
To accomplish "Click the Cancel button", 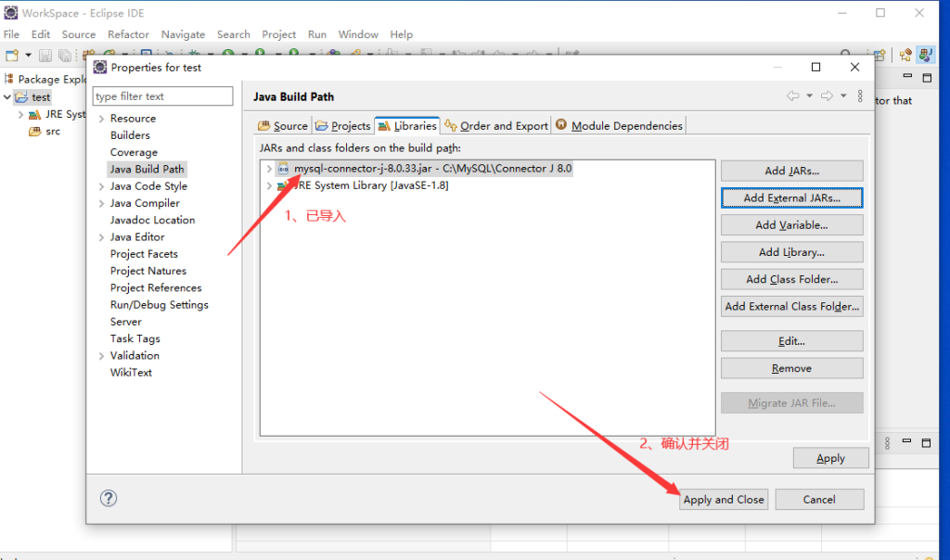I will pyautogui.click(x=819, y=500).
